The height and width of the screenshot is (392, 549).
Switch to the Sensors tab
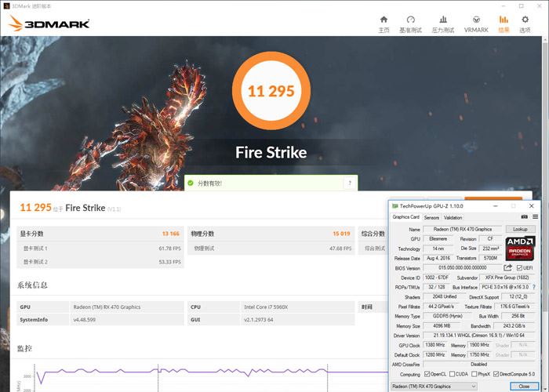(x=431, y=217)
